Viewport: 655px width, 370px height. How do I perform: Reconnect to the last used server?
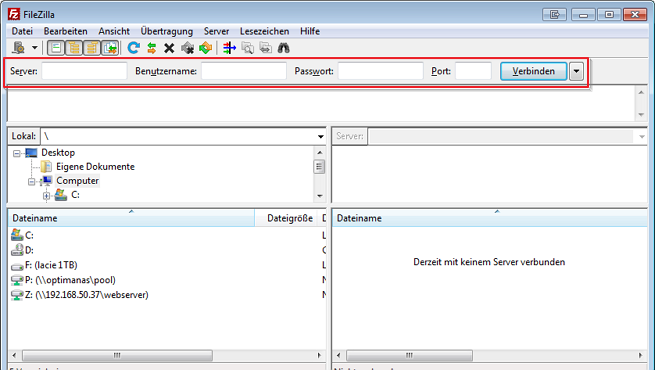[206, 48]
